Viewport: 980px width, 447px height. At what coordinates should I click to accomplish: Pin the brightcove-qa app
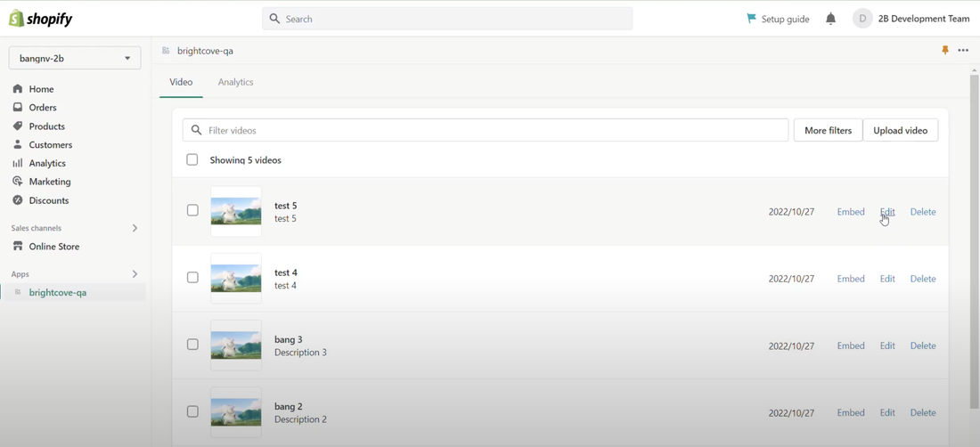click(945, 51)
